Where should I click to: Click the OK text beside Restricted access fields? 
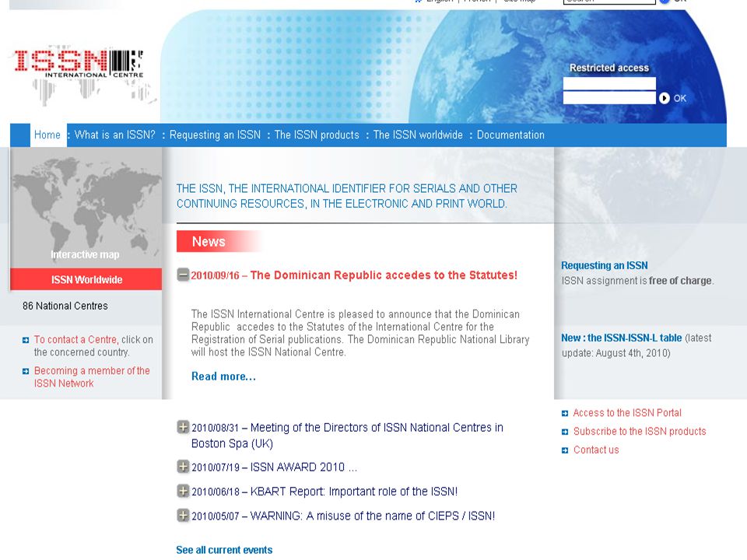680,98
